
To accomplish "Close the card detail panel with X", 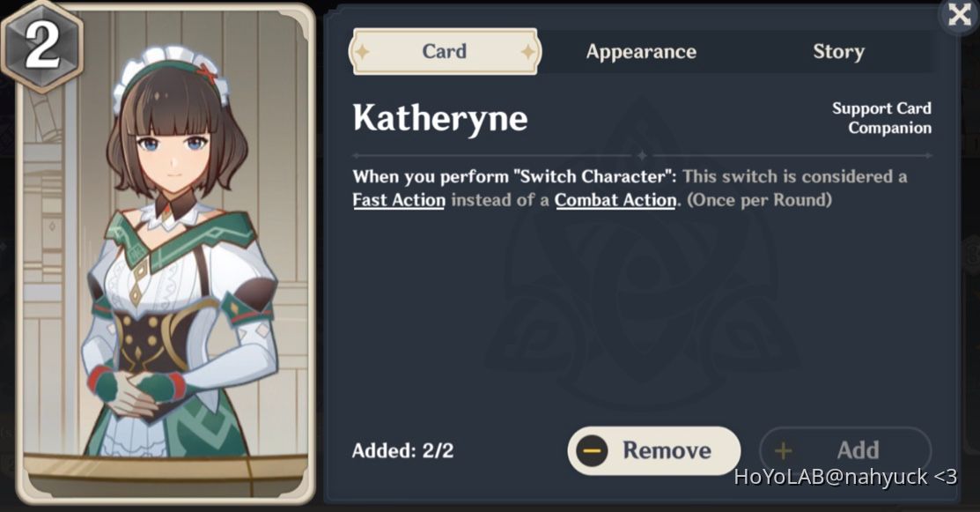I will pyautogui.click(x=960, y=14).
